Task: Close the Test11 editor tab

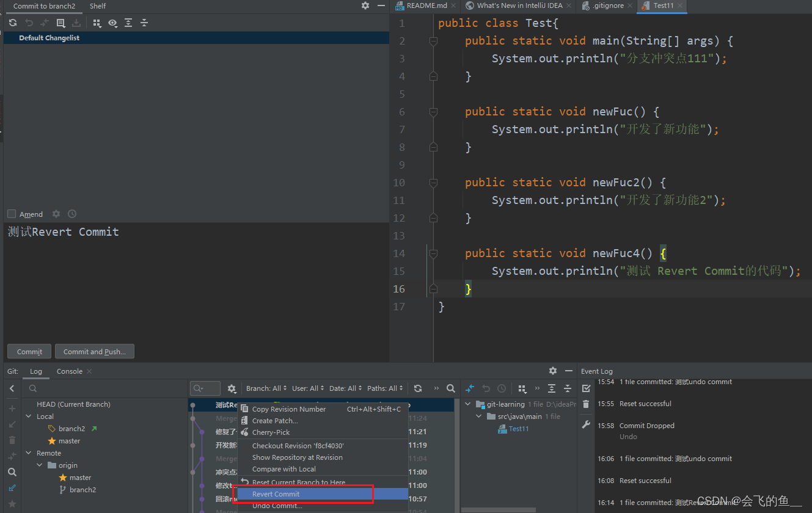Action: tap(679, 5)
